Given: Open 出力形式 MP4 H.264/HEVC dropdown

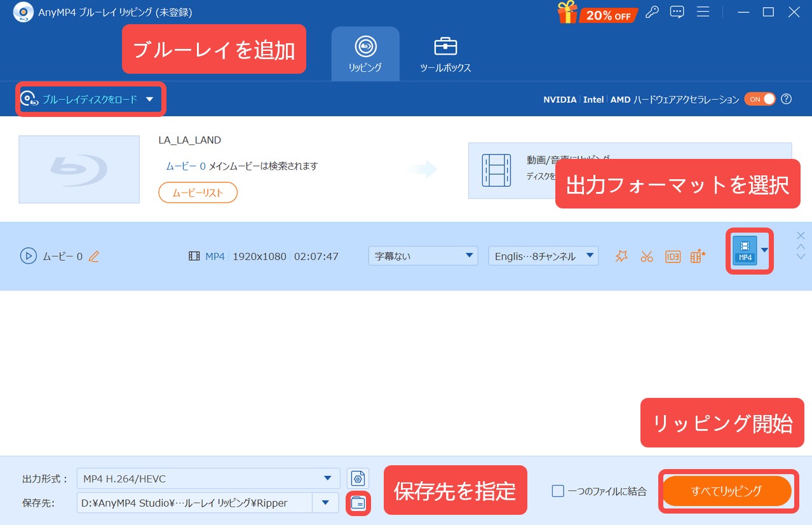Looking at the screenshot, I should tap(208, 478).
